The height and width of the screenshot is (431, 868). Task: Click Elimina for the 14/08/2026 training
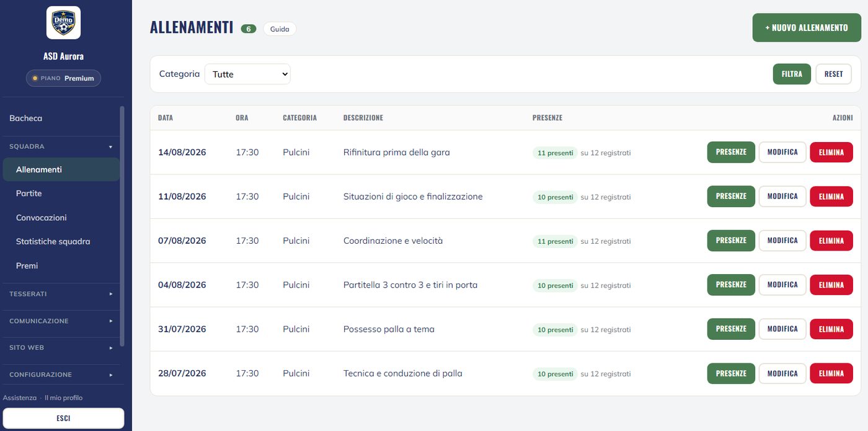(831, 152)
